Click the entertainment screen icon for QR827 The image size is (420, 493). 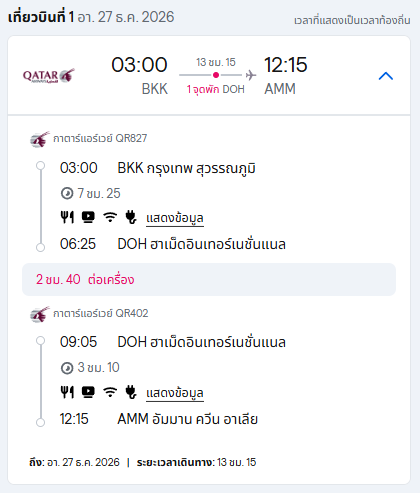pos(88,217)
